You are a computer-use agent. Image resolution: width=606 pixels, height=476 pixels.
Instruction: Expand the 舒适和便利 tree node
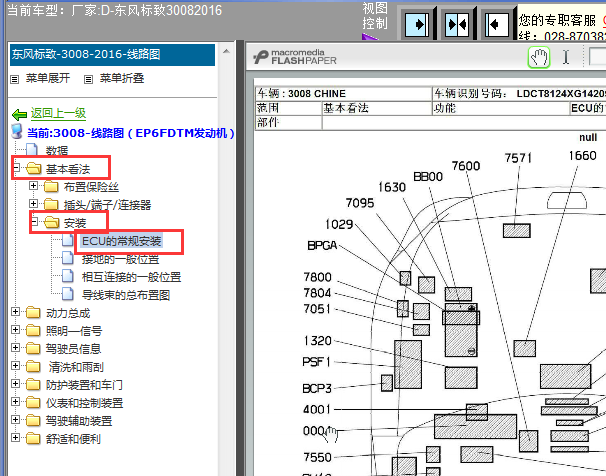tap(15, 437)
